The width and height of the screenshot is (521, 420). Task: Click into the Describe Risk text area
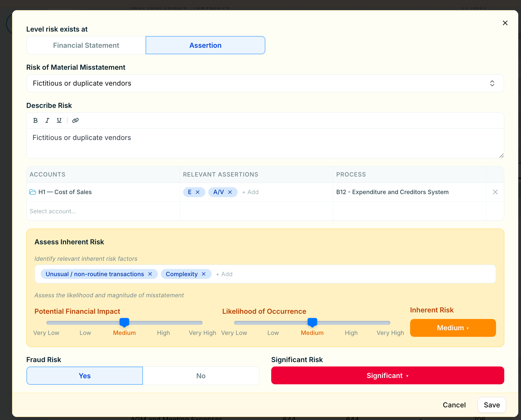pos(265,143)
